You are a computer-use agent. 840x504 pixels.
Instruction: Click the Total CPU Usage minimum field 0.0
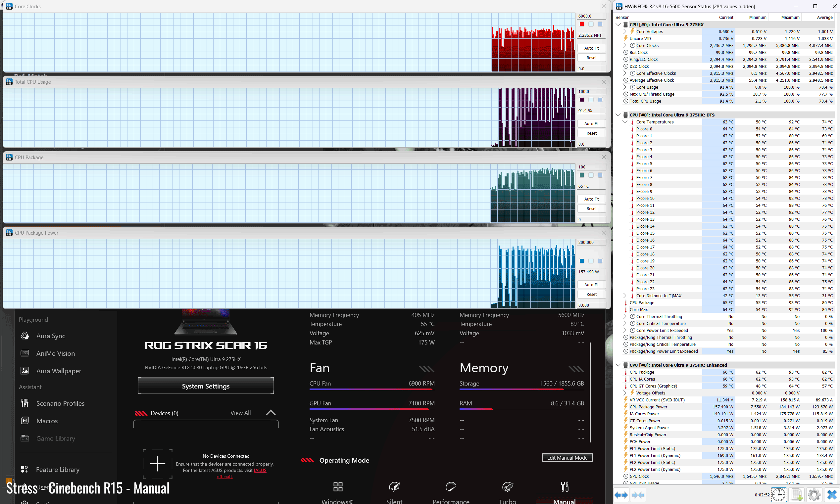click(x=592, y=144)
